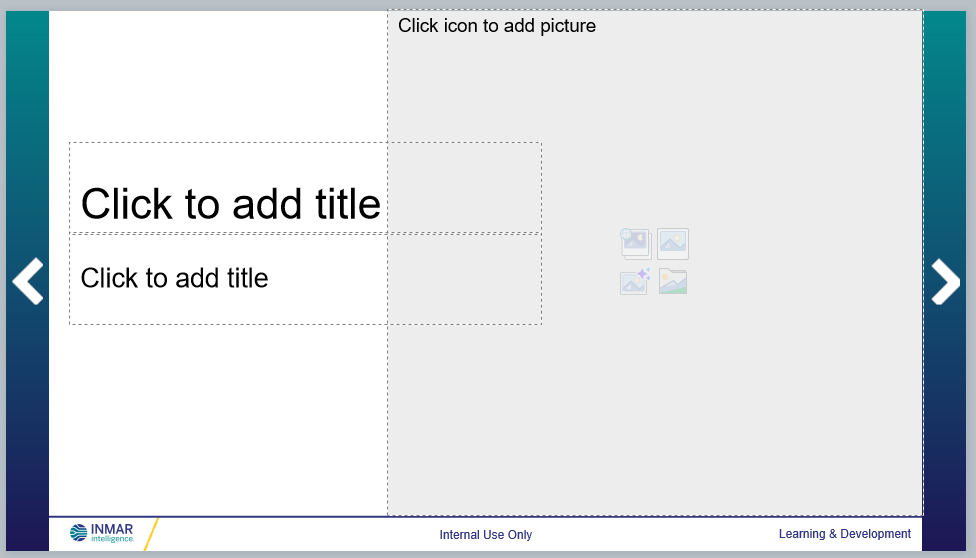Viewport: 976px width, 558px height.
Task: Click the 'Learning & Development' footer label
Action: point(845,534)
